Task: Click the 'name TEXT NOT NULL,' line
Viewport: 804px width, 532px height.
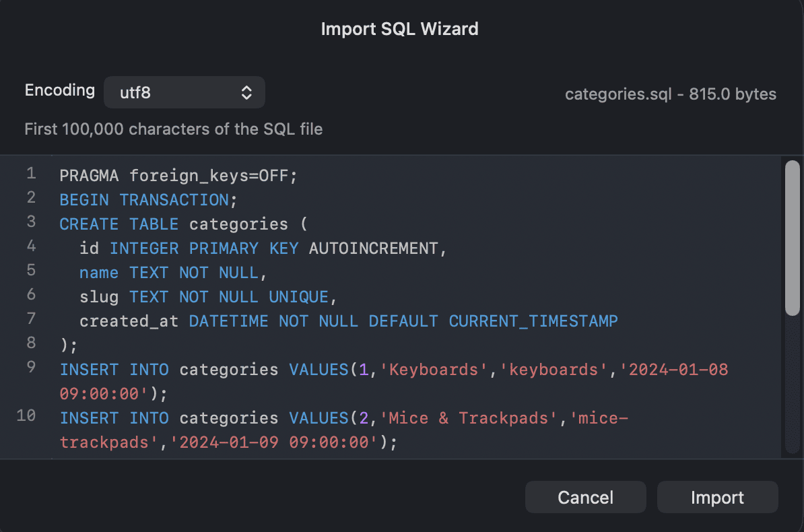Action: (173, 273)
